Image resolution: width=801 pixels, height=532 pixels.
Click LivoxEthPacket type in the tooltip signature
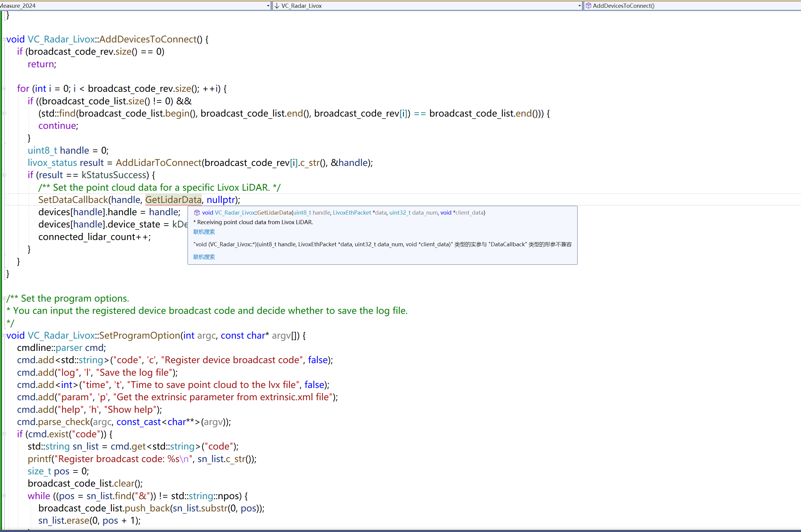(352, 213)
